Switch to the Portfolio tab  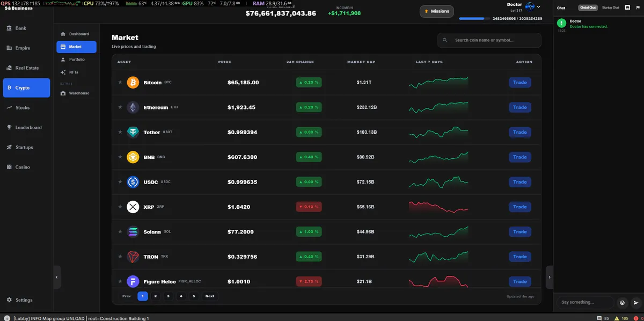click(76, 60)
